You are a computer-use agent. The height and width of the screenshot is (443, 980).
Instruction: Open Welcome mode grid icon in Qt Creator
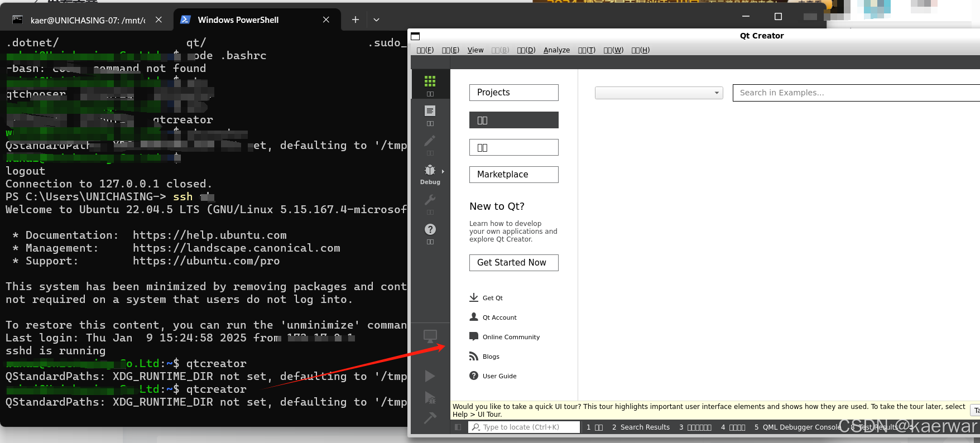coord(430,81)
